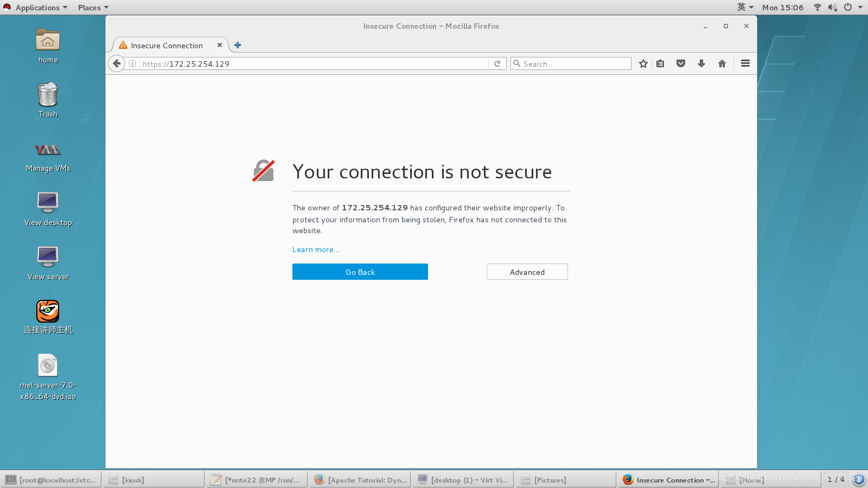Show your bookmarks list icon
This screenshot has height=488, width=868.
tap(660, 63)
